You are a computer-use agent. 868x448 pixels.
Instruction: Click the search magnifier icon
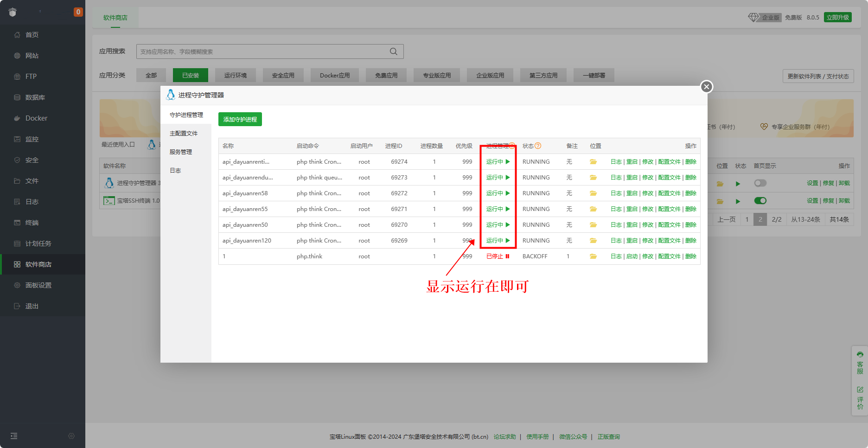click(x=393, y=51)
